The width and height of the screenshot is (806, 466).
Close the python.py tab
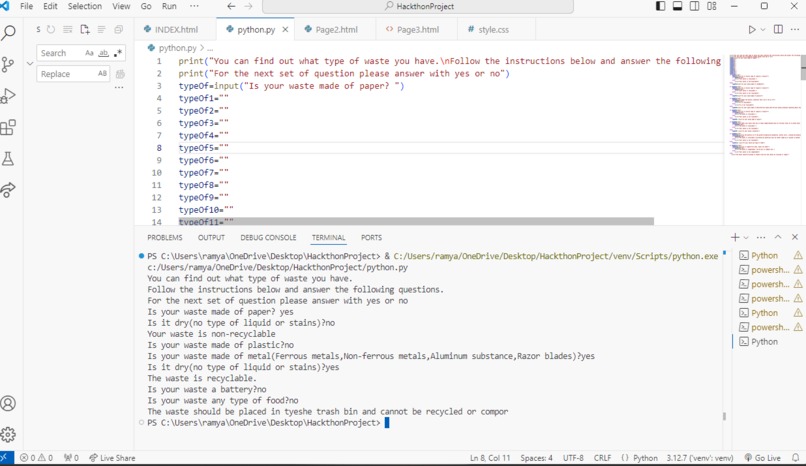point(285,30)
